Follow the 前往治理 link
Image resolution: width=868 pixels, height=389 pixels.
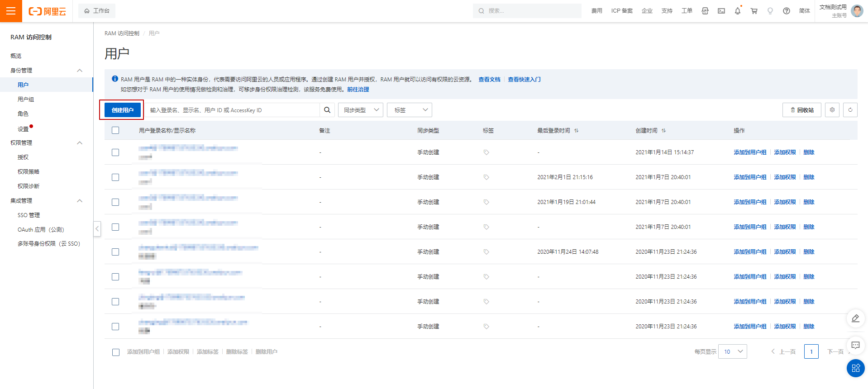click(x=358, y=89)
